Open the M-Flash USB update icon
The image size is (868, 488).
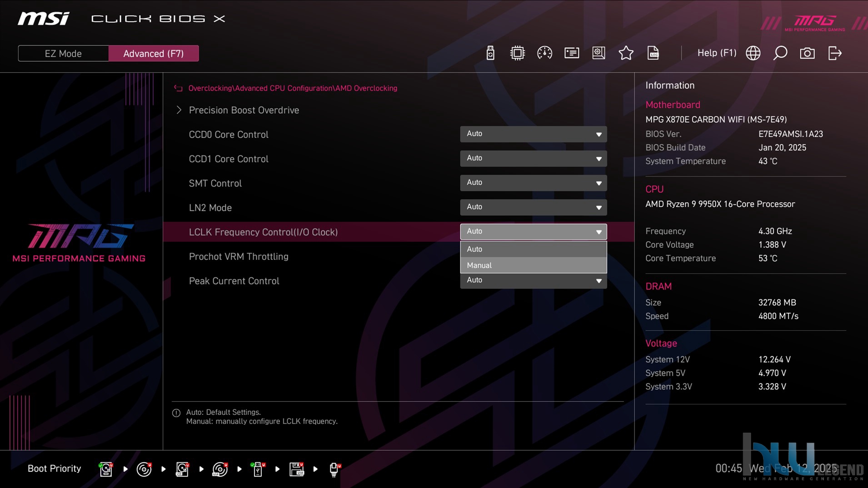coord(490,53)
